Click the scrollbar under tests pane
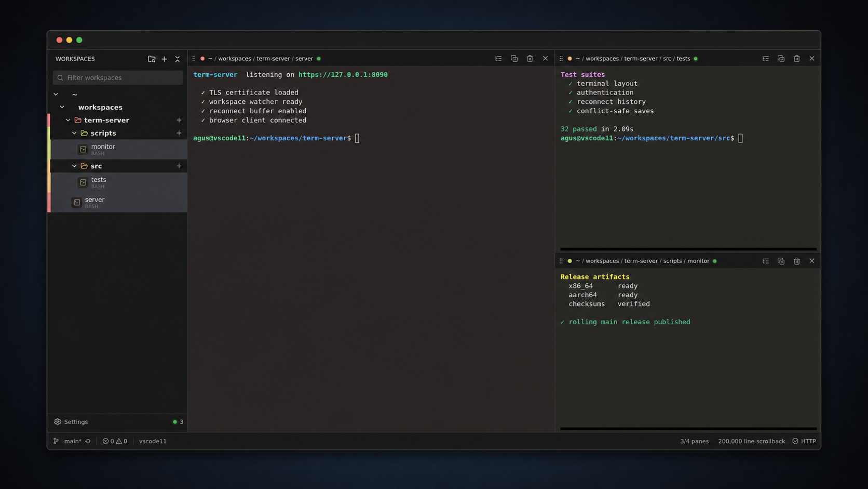The height and width of the screenshot is (489, 868). 688,249
